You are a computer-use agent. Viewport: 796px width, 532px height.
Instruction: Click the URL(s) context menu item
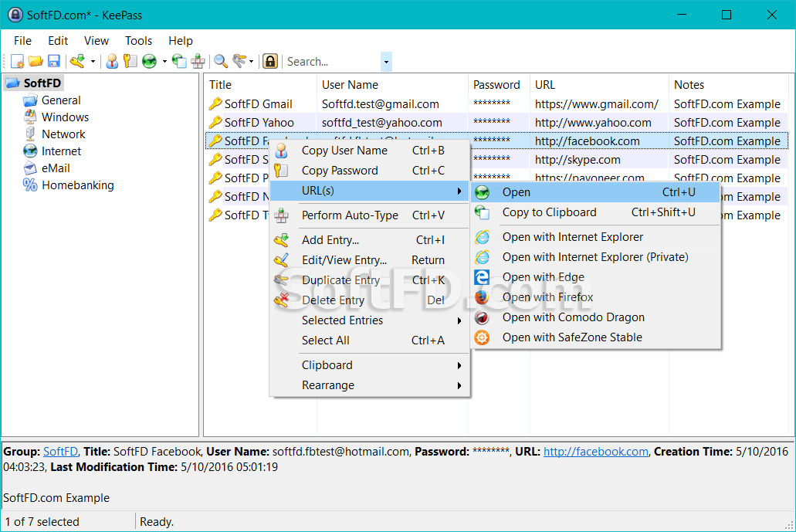pyautogui.click(x=369, y=191)
